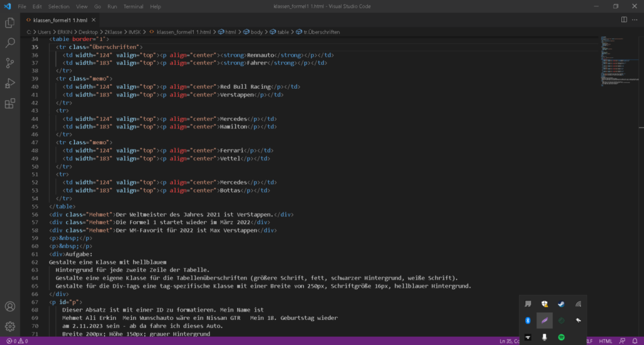
Task: Open the Search view in activity bar
Action: (10, 43)
